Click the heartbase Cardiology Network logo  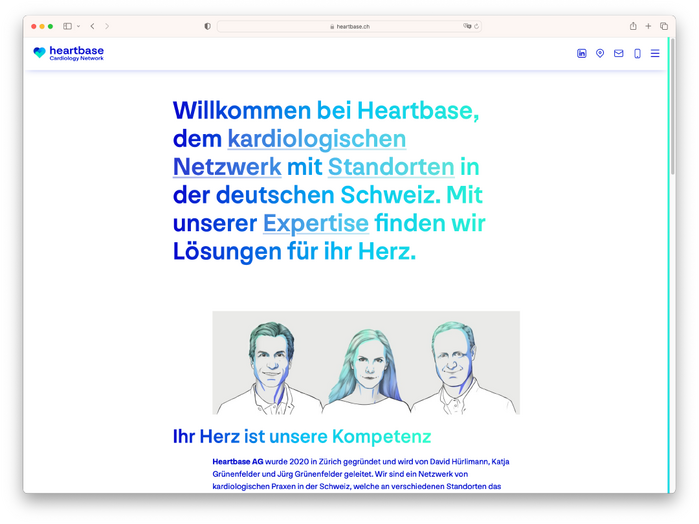(68, 53)
